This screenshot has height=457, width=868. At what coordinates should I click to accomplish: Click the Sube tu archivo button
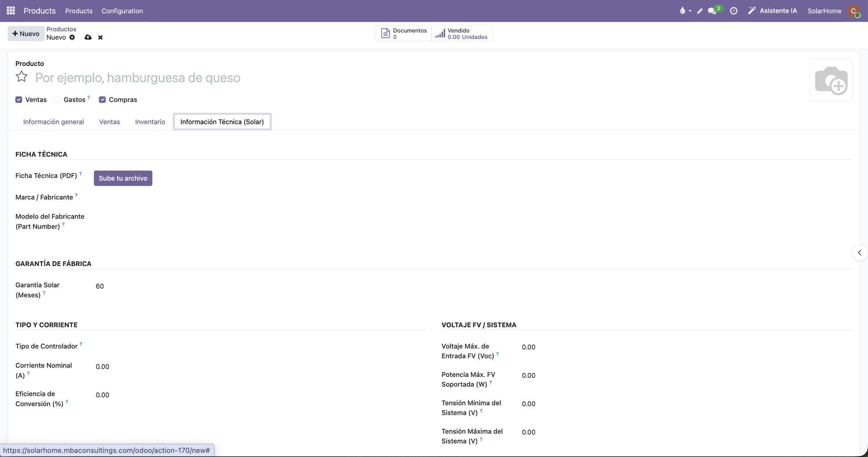[x=123, y=178]
